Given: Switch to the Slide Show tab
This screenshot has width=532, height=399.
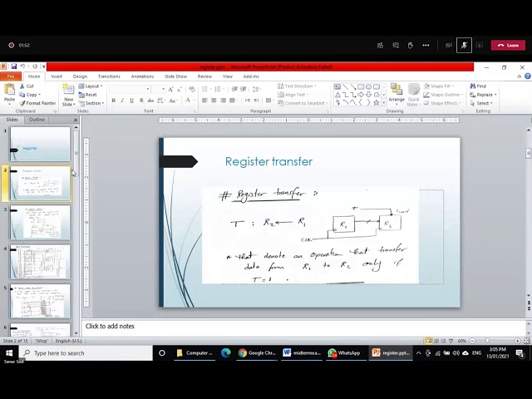Looking at the screenshot, I should (175, 76).
